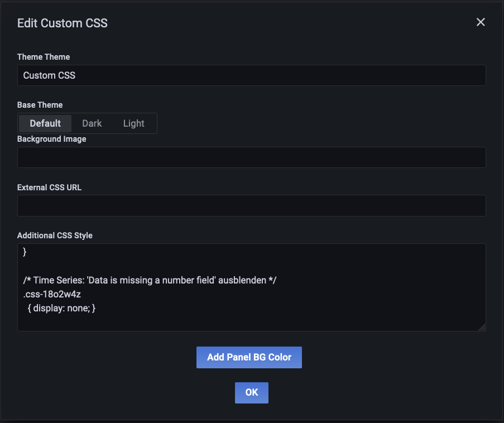
Task: Close the Edit Custom CSS dialog
Action: click(481, 22)
